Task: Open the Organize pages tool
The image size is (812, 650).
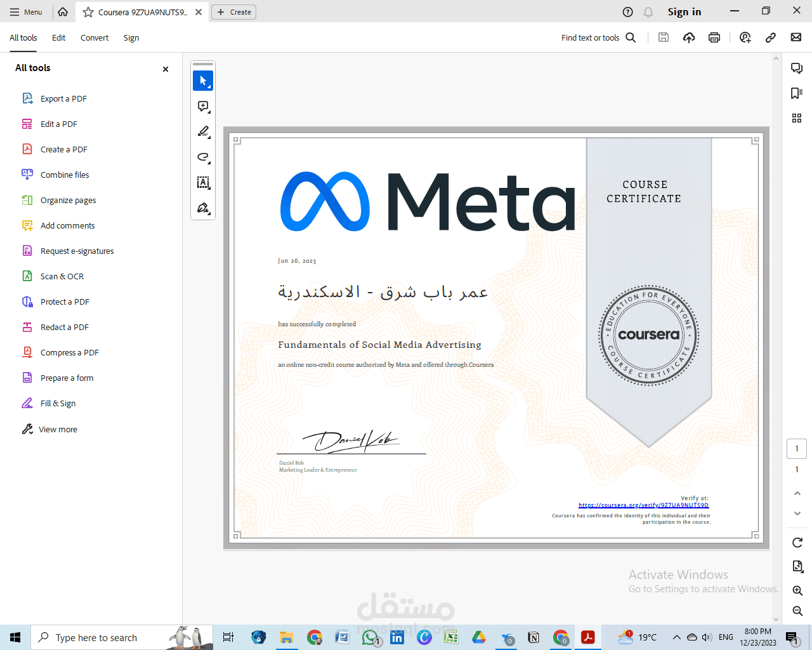Action: pyautogui.click(x=69, y=200)
